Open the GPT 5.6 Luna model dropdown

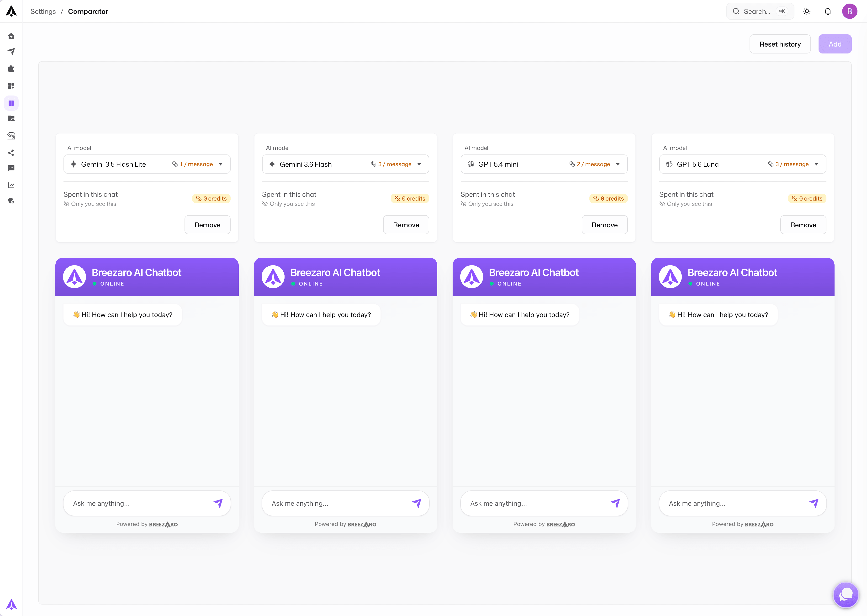click(x=743, y=164)
